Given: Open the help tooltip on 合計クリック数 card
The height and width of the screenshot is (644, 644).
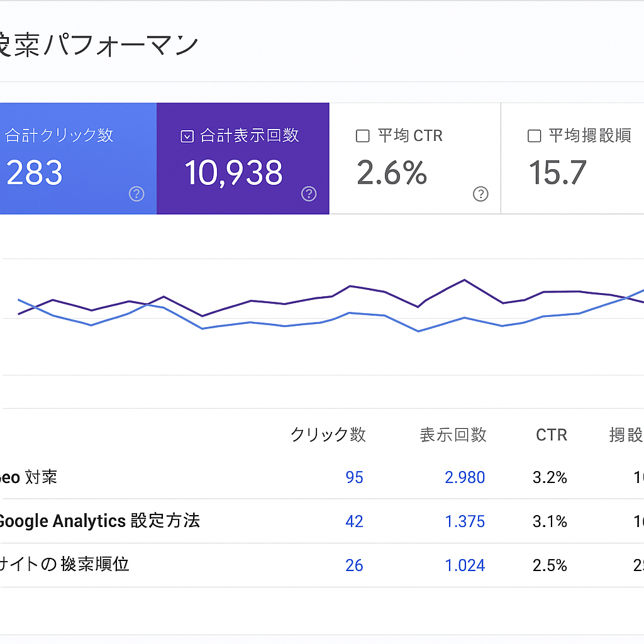Looking at the screenshot, I should [x=136, y=194].
